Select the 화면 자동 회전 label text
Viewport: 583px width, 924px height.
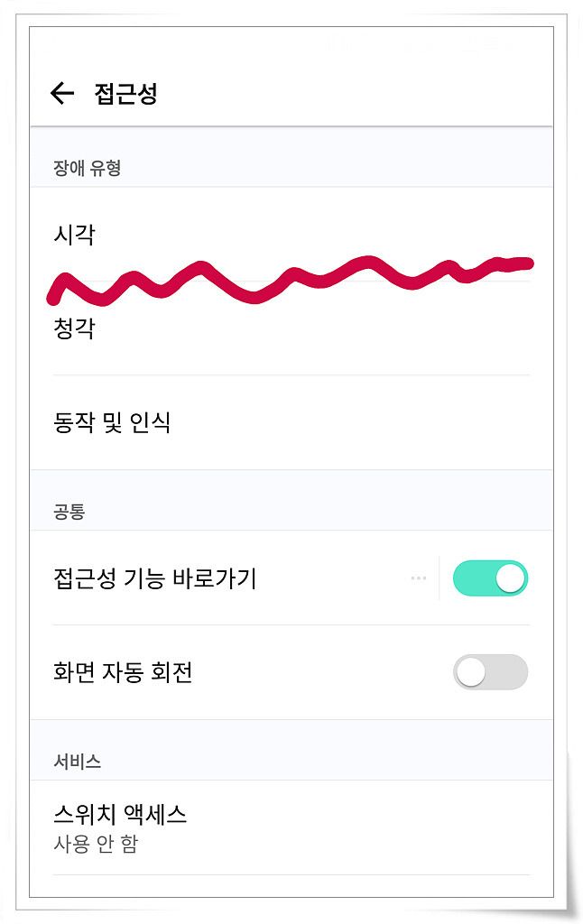click(123, 672)
